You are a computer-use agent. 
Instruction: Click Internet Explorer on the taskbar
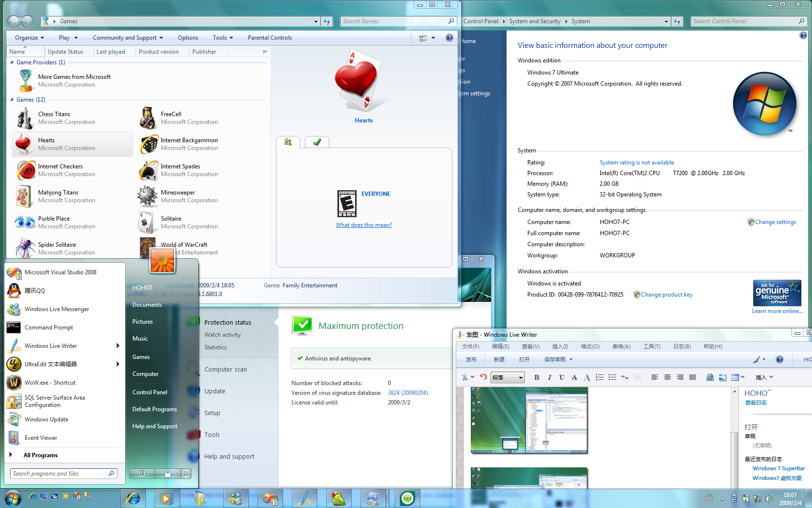pyautogui.click(x=133, y=498)
